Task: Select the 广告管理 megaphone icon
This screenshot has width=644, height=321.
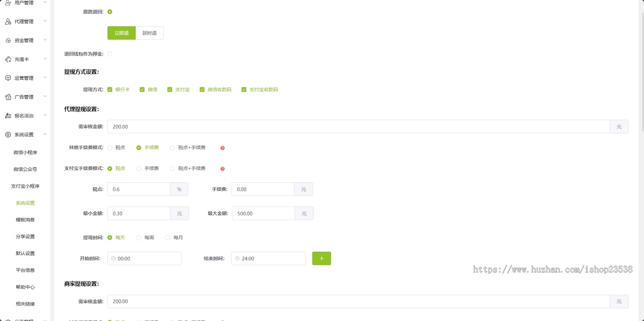Action: (x=8, y=96)
